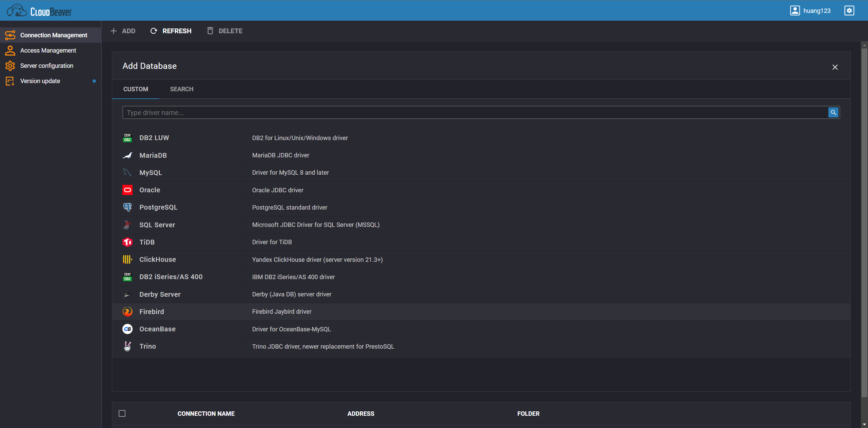Toggle the select-all connections checkbox

[x=122, y=413]
